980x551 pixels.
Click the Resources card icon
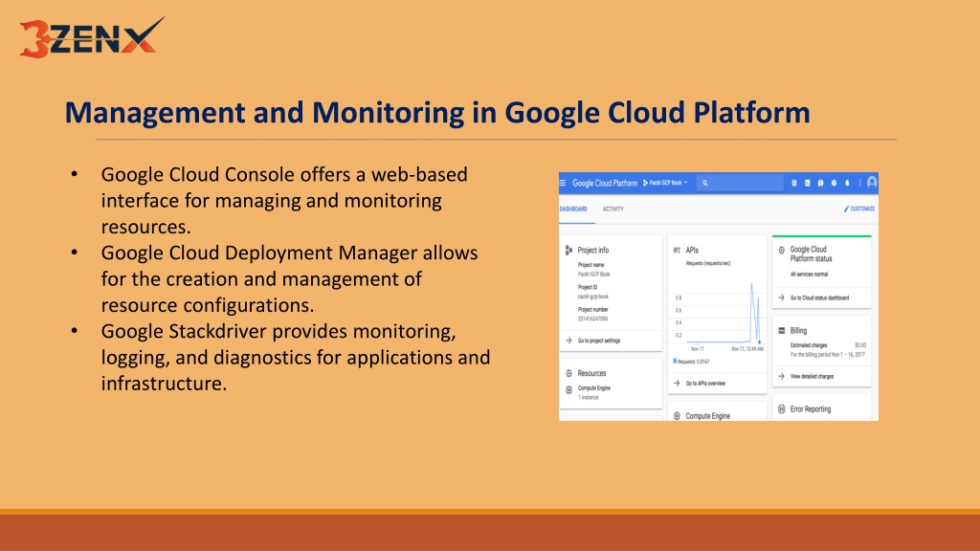[568, 374]
